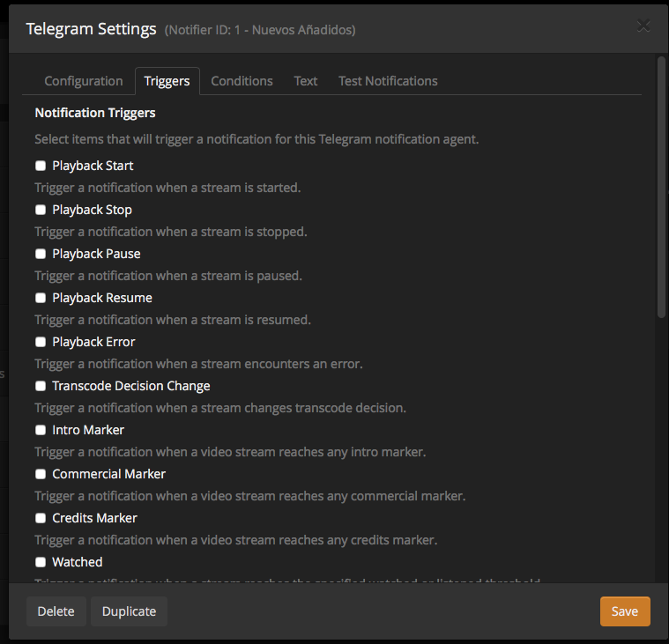Enable Playback Resume notifications
Screen dimensions: 669x644
(x=41, y=298)
